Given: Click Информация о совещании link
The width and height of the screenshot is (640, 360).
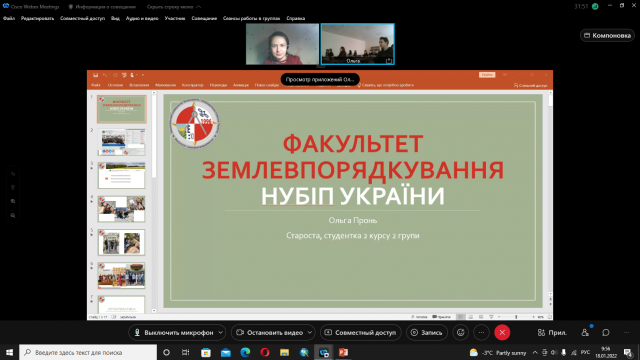Looking at the screenshot, I should pos(102,7).
